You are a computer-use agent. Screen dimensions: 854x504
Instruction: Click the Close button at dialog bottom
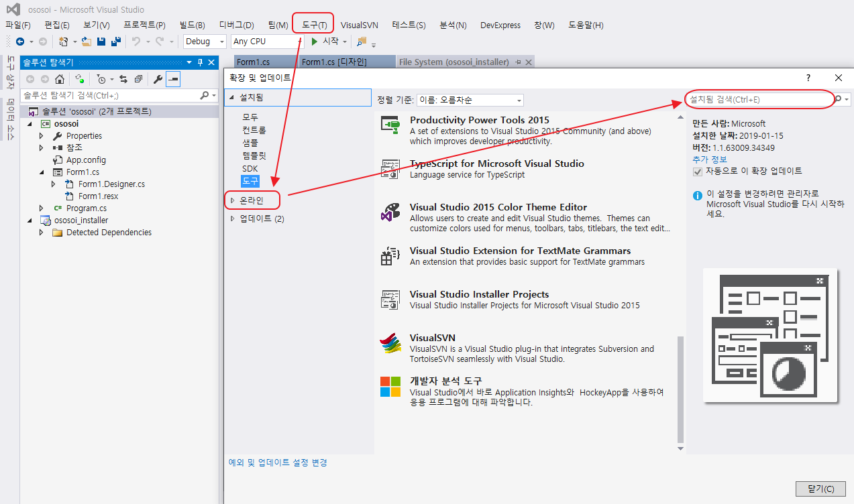(820, 489)
